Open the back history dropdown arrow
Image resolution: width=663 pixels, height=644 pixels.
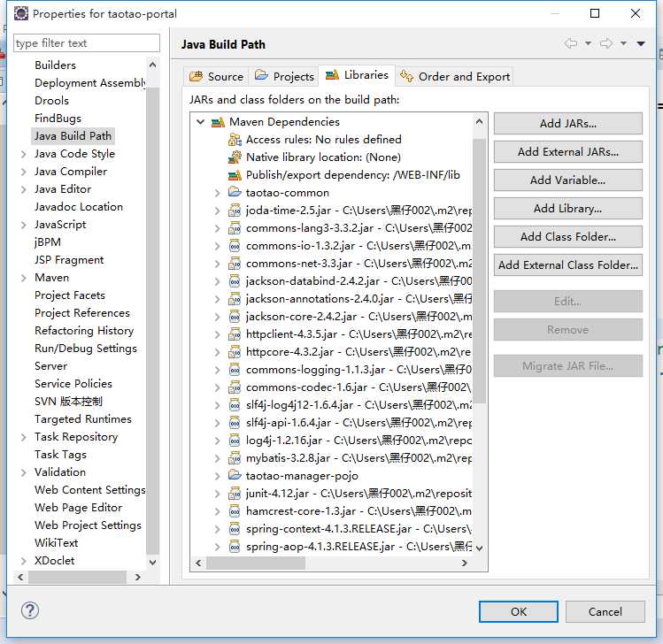[588, 43]
